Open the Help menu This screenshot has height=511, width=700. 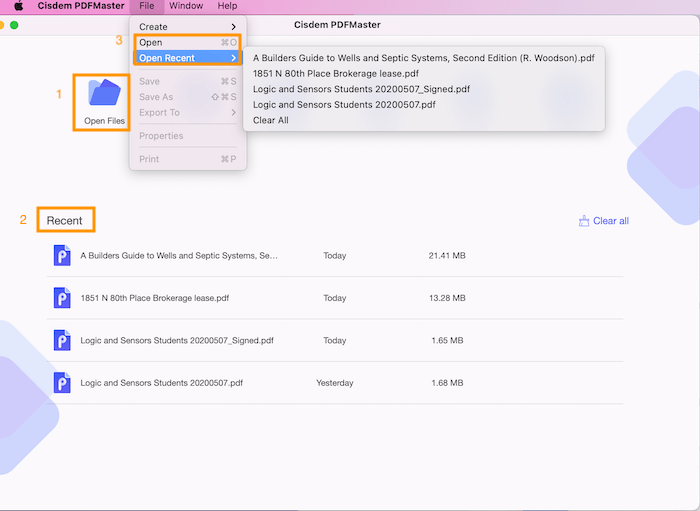click(227, 6)
